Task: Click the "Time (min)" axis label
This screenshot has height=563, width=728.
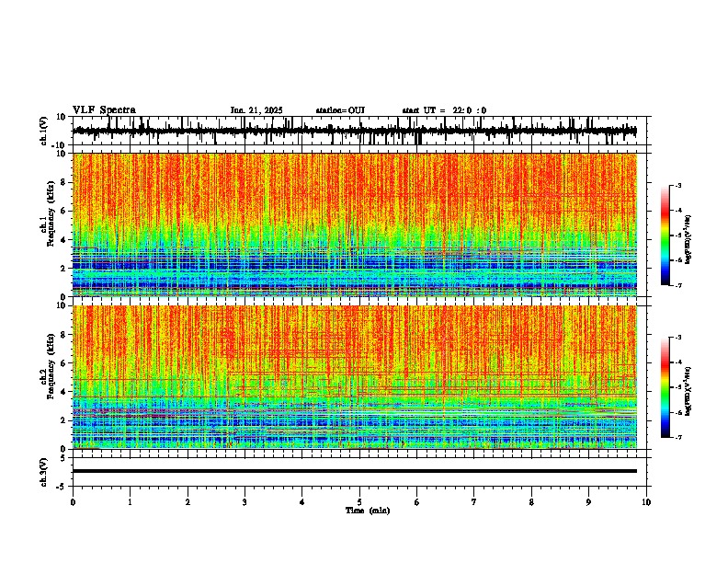Action: click(x=368, y=511)
